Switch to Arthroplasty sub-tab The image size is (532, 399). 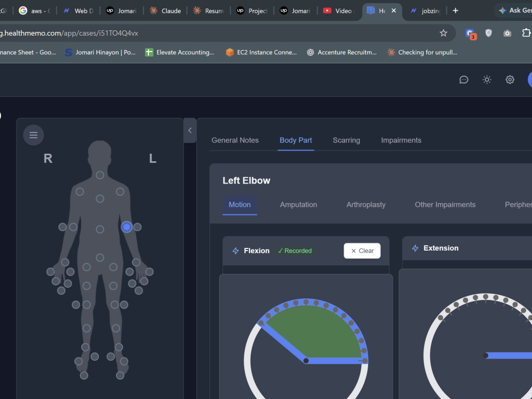click(366, 205)
